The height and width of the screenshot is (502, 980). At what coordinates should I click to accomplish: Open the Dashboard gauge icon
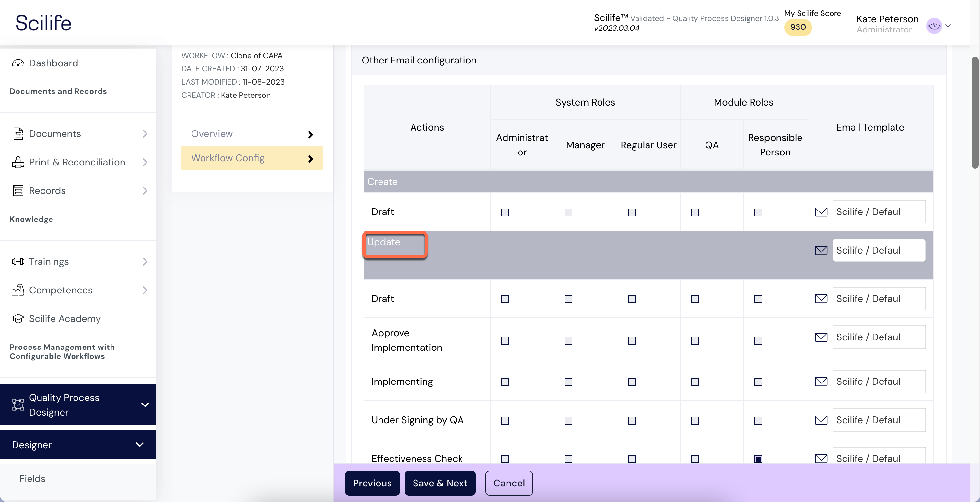click(18, 63)
